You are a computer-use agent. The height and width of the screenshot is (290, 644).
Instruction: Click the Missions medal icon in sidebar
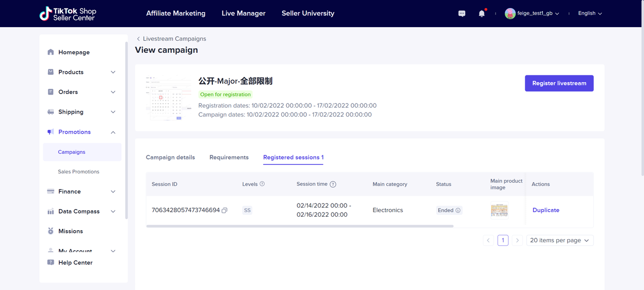(50, 231)
